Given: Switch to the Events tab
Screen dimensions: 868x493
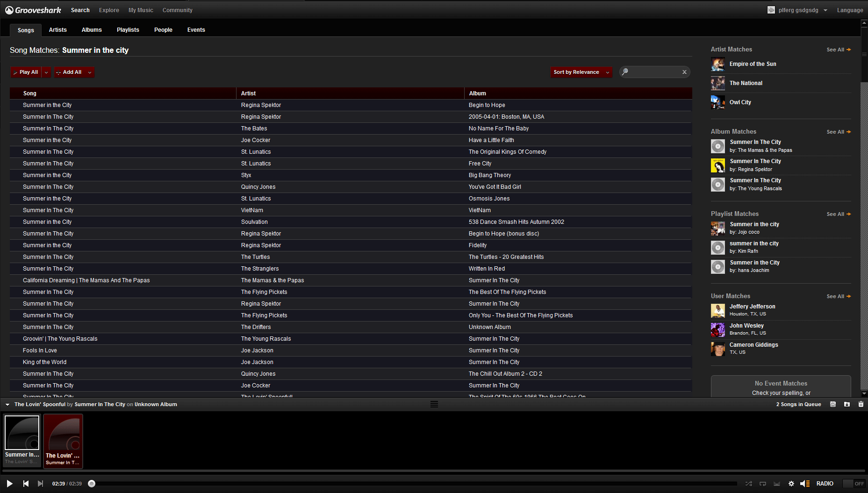Looking at the screenshot, I should point(196,30).
